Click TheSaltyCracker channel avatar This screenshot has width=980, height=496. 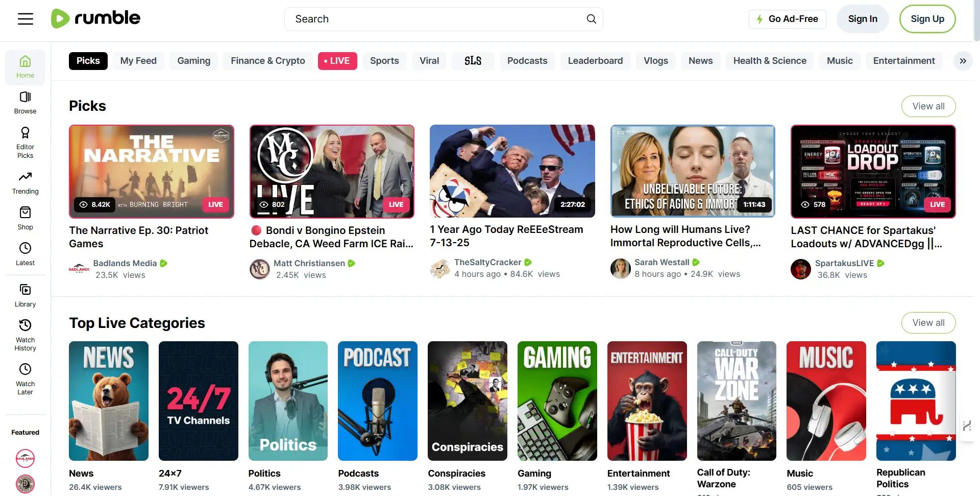(440, 268)
